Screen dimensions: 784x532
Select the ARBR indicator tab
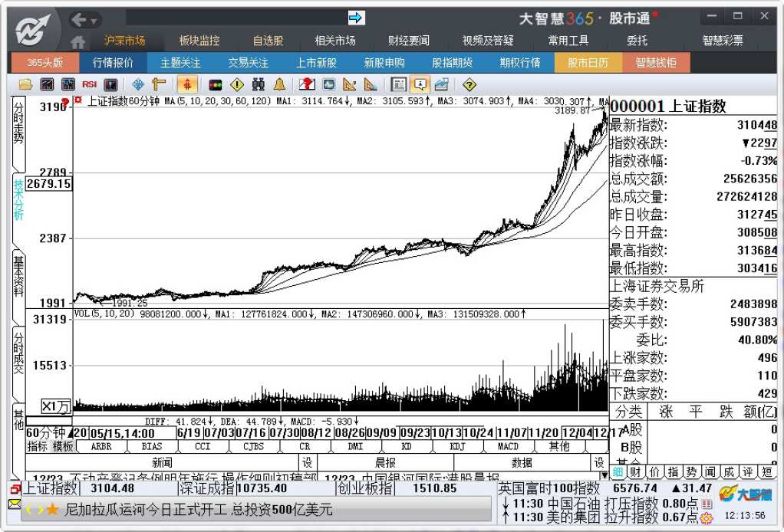coord(101,447)
